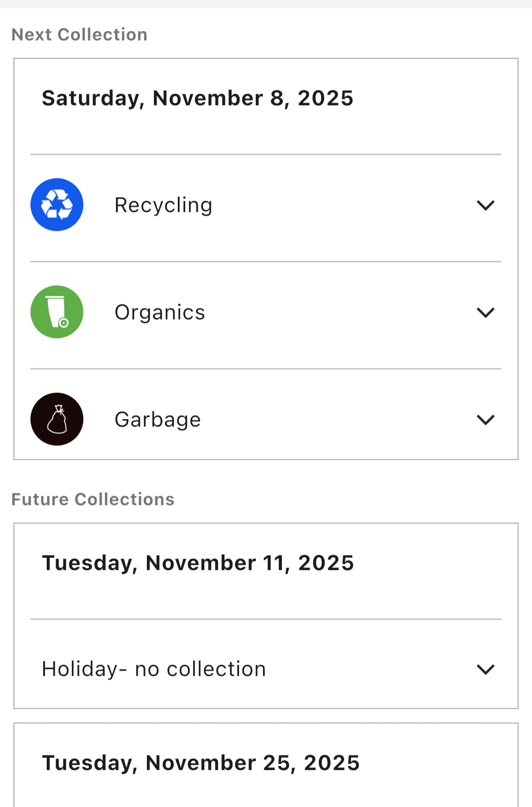
Task: Click the Tuesday, November 11, 2025 date heading
Action: click(x=198, y=563)
